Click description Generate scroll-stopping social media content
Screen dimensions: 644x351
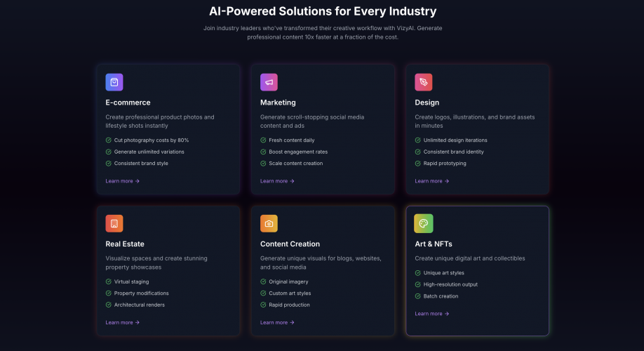(x=312, y=121)
